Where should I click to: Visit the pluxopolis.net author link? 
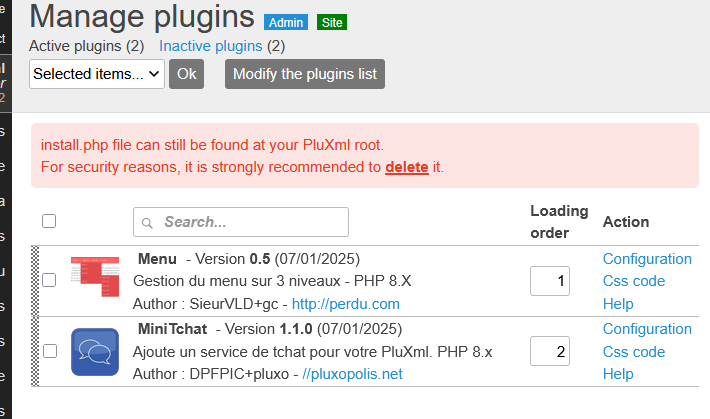(x=352, y=374)
